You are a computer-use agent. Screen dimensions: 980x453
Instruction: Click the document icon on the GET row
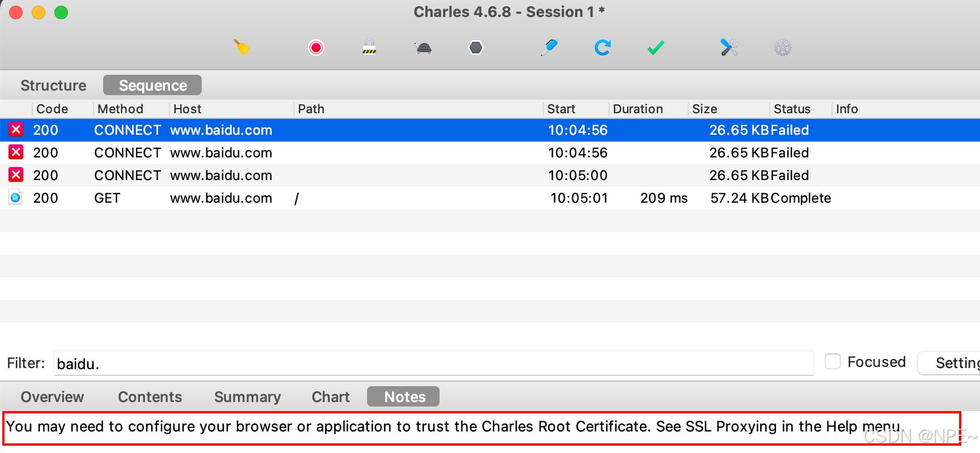tap(16, 198)
